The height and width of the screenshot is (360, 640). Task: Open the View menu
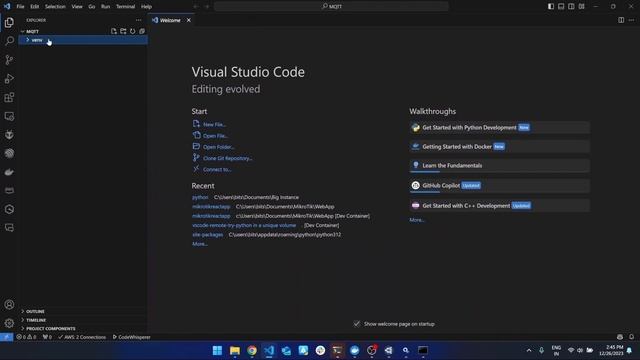(77, 7)
